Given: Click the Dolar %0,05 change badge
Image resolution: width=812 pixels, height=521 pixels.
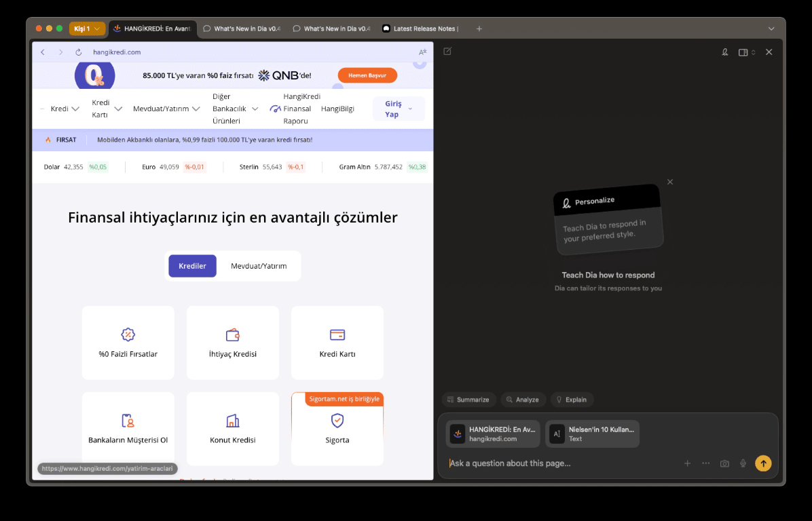Looking at the screenshot, I should tap(98, 167).
